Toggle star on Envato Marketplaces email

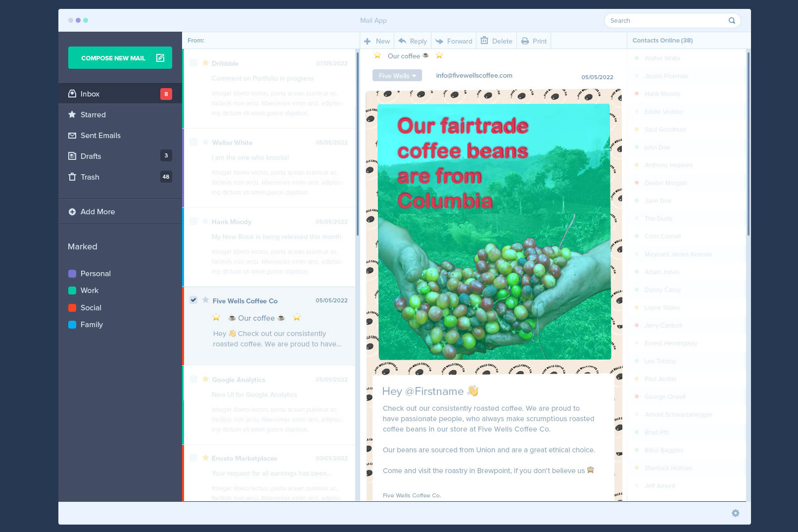coord(205,458)
